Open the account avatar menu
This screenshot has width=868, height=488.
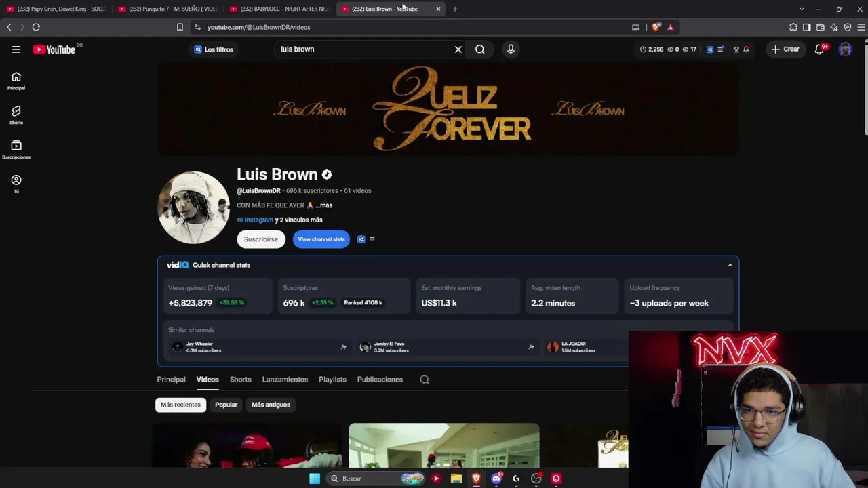845,49
